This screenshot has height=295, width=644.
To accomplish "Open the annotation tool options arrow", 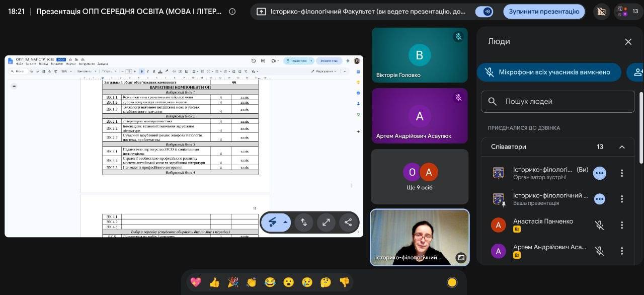I will coord(286,222).
